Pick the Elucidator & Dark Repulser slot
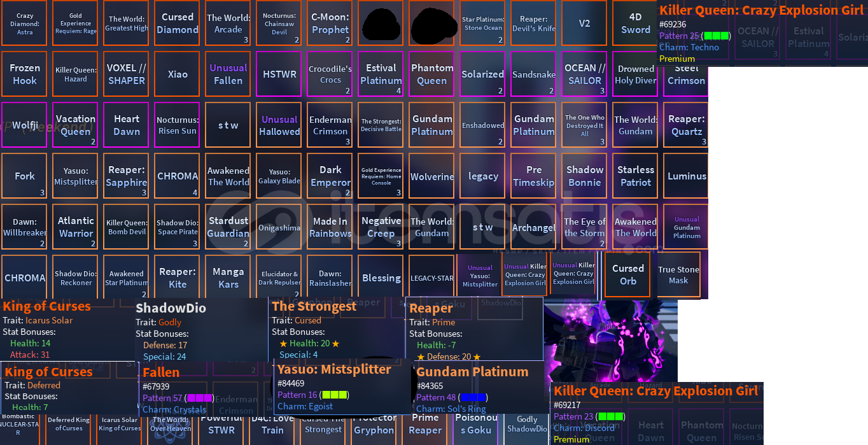 279,277
